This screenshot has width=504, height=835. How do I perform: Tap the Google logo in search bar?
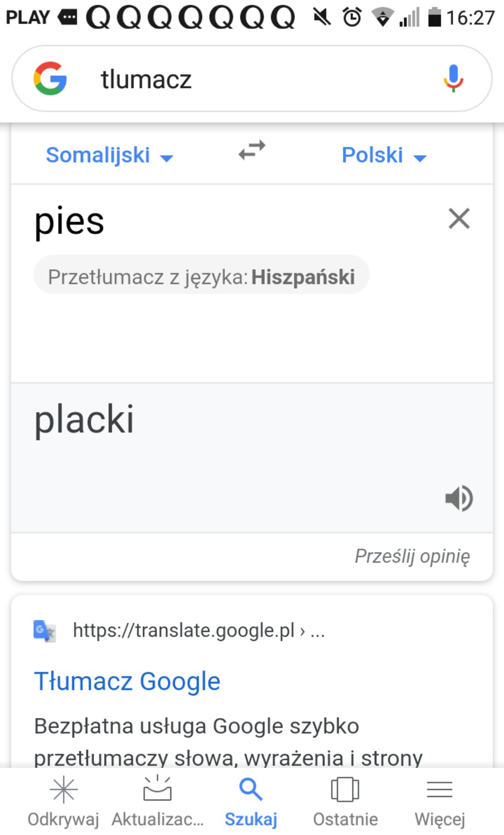(50, 78)
